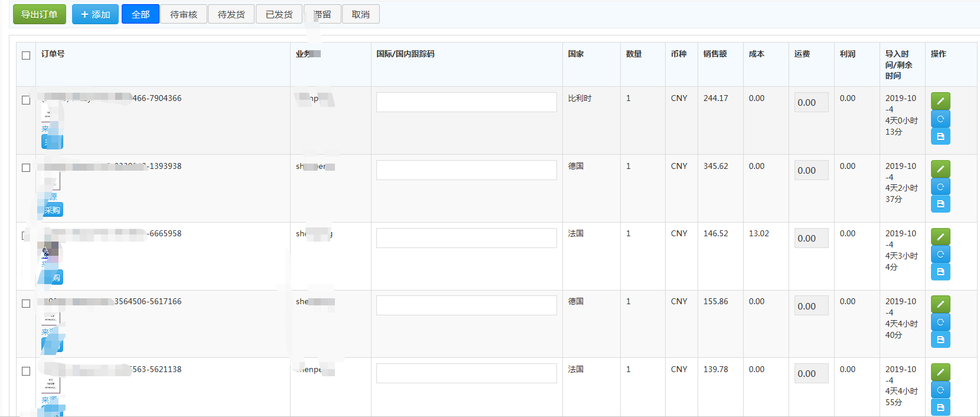
Task: Click the 运费 input in the 345.62 row
Action: click(x=811, y=170)
